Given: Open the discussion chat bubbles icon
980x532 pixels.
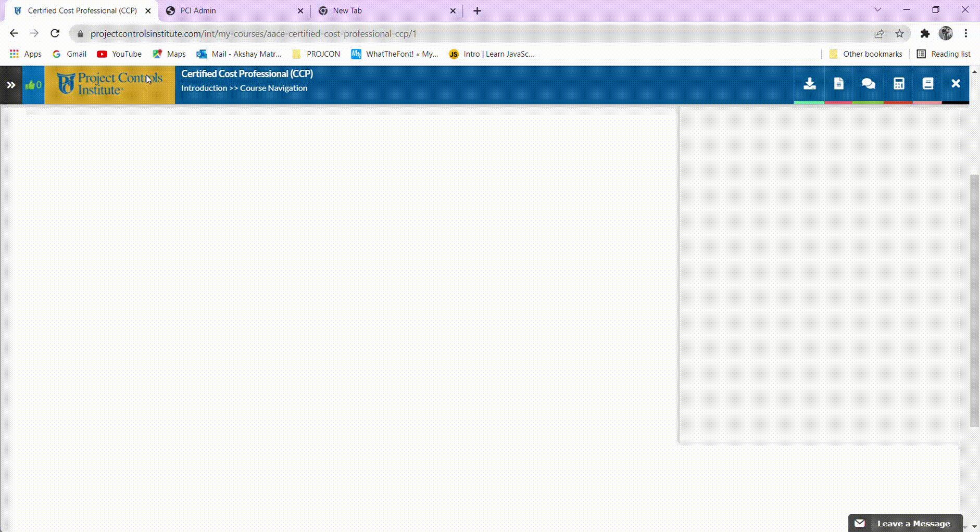Looking at the screenshot, I should 868,84.
